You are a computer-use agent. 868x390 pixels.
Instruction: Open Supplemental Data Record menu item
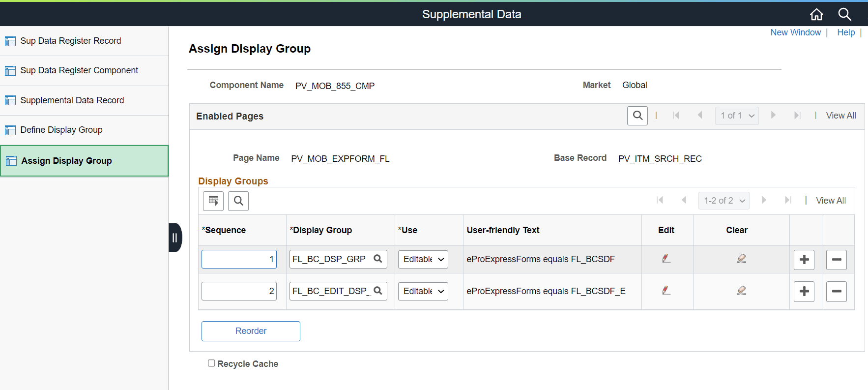coord(84,100)
